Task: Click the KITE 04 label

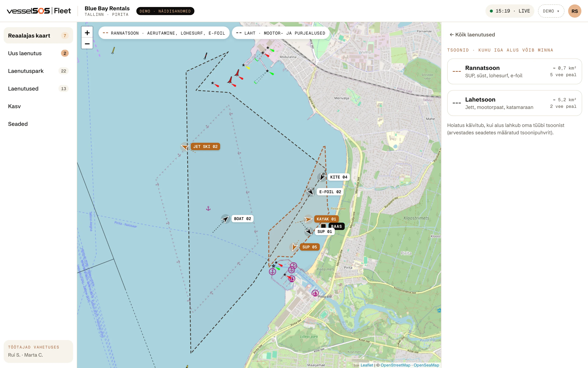Action: coord(339,177)
